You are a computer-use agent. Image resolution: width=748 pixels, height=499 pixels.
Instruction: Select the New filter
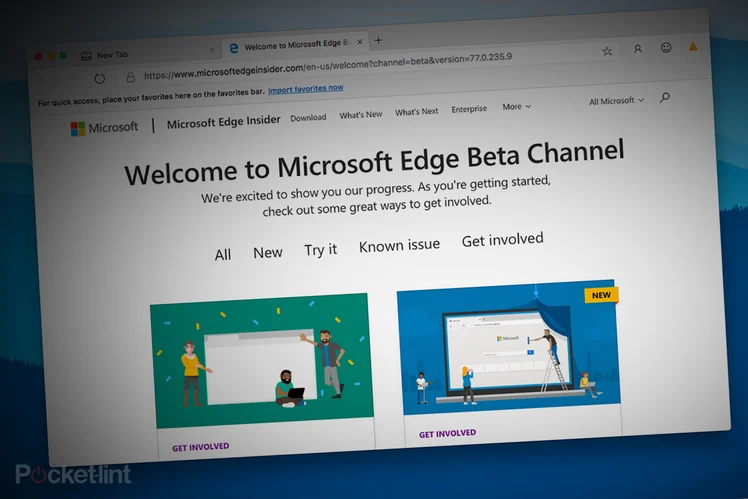coord(268,252)
